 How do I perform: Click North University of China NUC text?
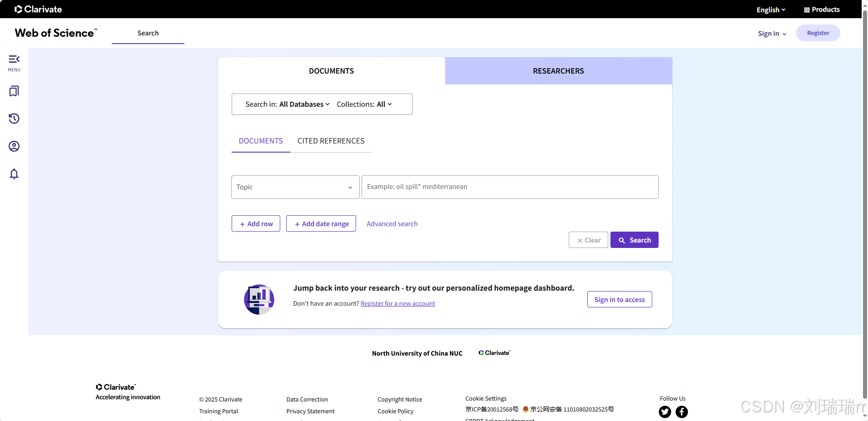click(417, 353)
